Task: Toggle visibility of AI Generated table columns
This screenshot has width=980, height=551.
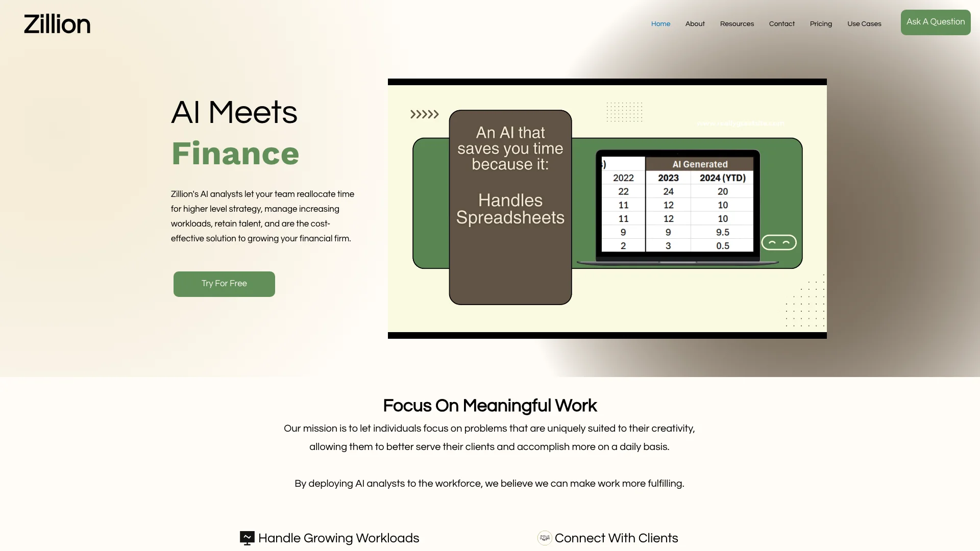Action: click(x=779, y=243)
